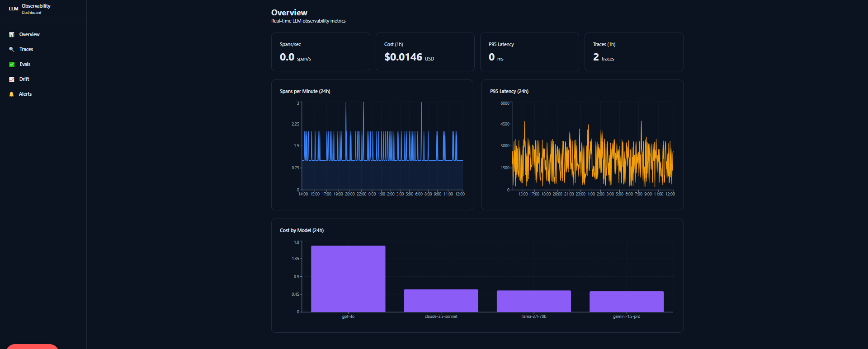Click the Overview bar chart icon
This screenshot has width=868, height=349.
[x=12, y=35]
